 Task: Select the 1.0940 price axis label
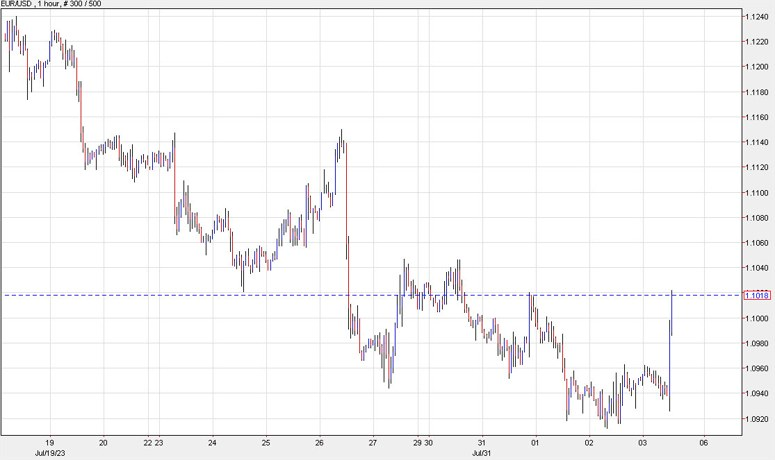(x=756, y=394)
